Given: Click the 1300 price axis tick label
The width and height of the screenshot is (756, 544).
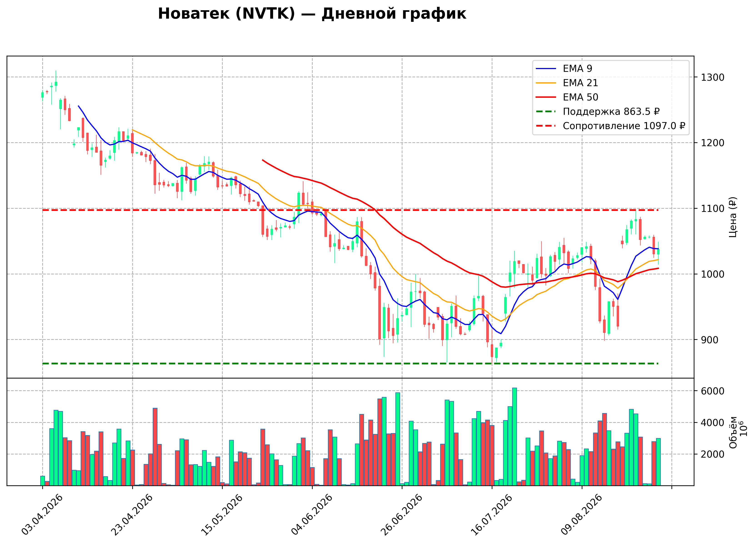Looking at the screenshot, I should [713, 77].
